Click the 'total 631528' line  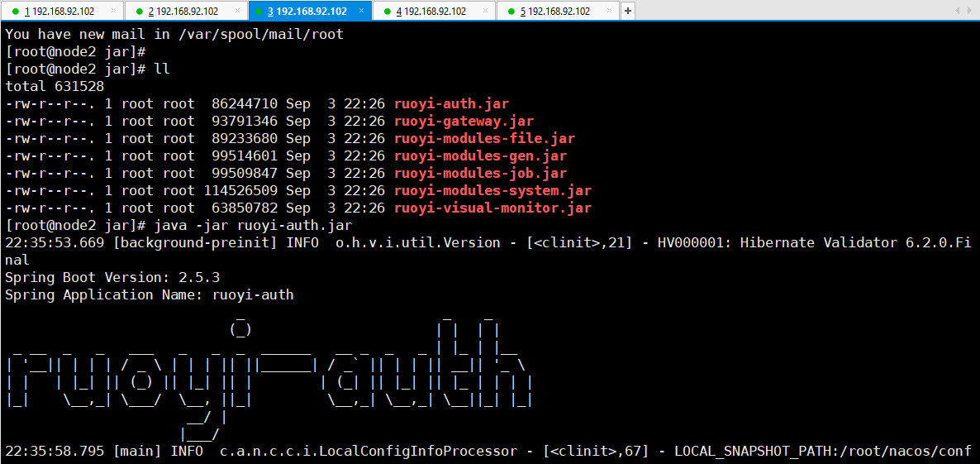click(x=55, y=86)
